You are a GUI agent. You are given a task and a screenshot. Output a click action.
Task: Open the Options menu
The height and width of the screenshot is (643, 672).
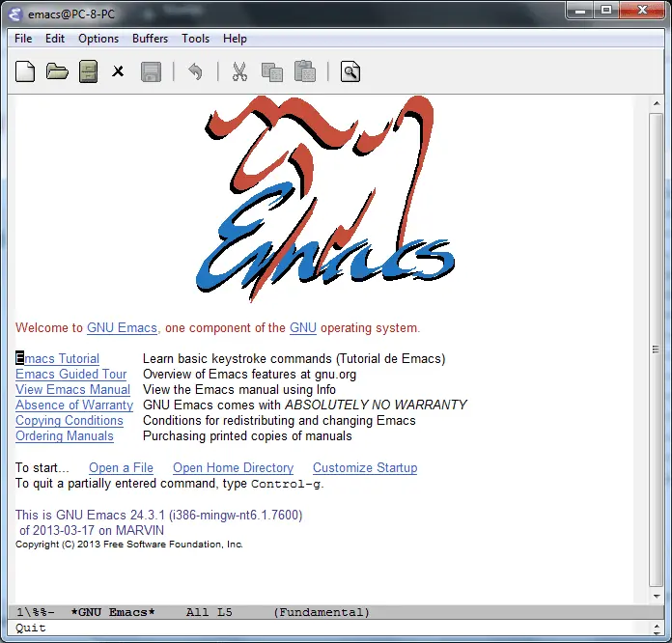98,39
